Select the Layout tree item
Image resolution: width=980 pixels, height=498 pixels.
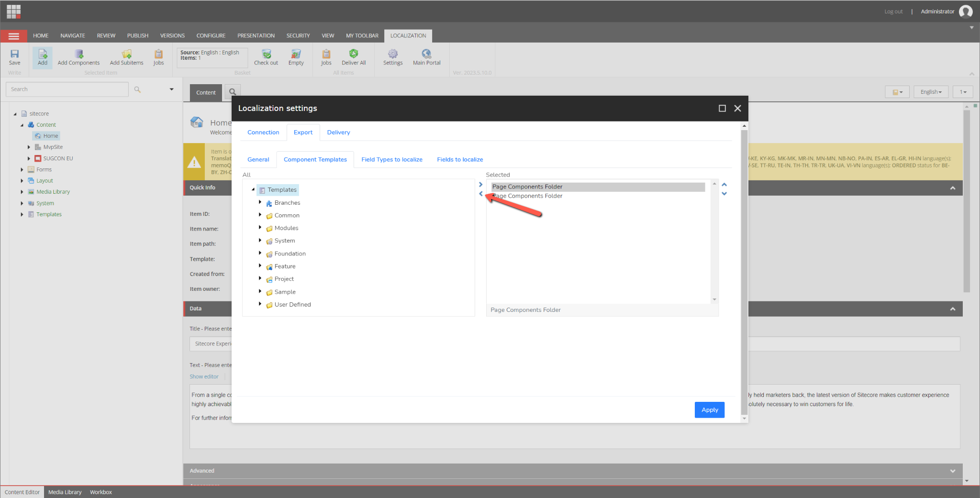coord(45,181)
